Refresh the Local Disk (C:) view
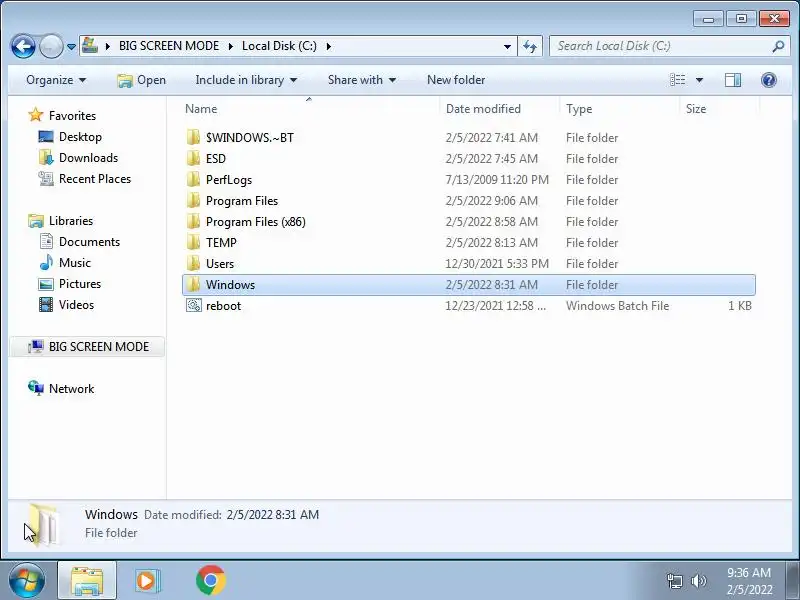 tap(530, 46)
